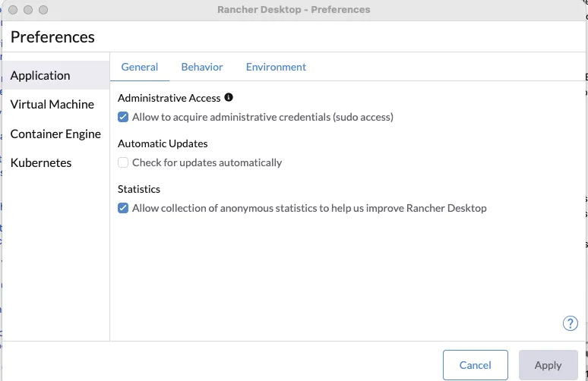588x381 pixels.
Task: Click the Check for updates automatically label
Action: coord(207,162)
